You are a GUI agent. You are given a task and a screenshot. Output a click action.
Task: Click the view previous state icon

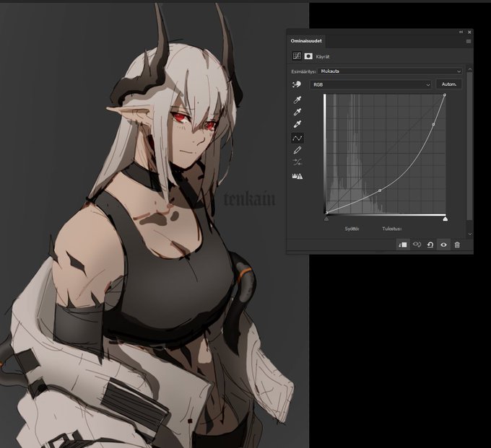[417, 245]
